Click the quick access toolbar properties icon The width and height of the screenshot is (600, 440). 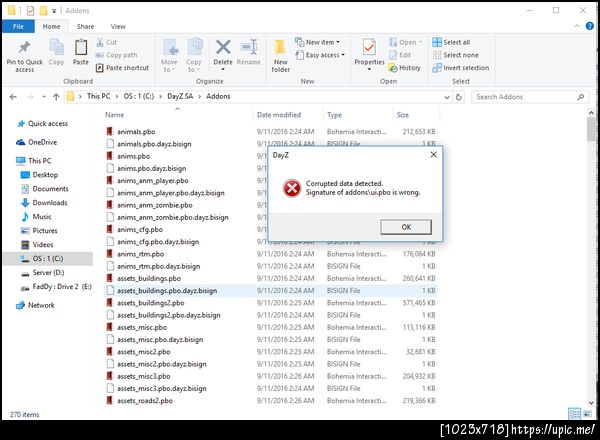pos(30,11)
